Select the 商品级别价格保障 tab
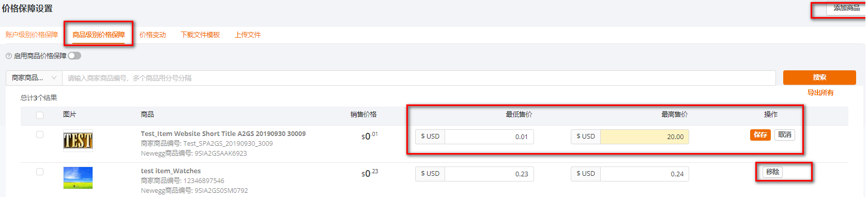This screenshot has width=868, height=197. click(x=99, y=35)
